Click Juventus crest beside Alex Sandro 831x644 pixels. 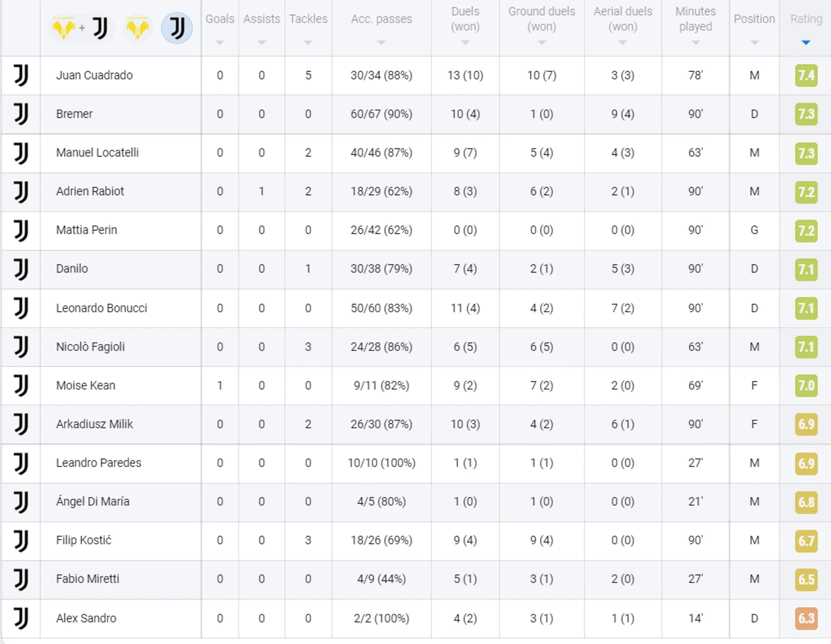coord(21,618)
